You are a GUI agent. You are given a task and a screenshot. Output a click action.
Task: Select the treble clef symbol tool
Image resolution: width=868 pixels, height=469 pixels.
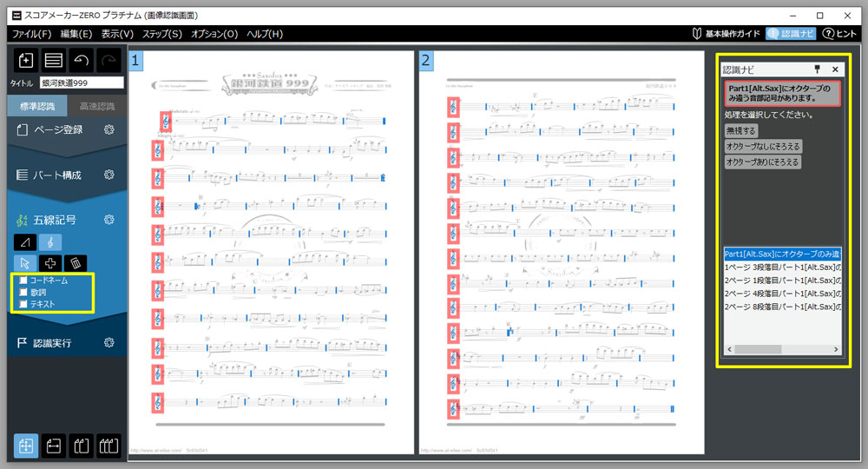(x=50, y=242)
